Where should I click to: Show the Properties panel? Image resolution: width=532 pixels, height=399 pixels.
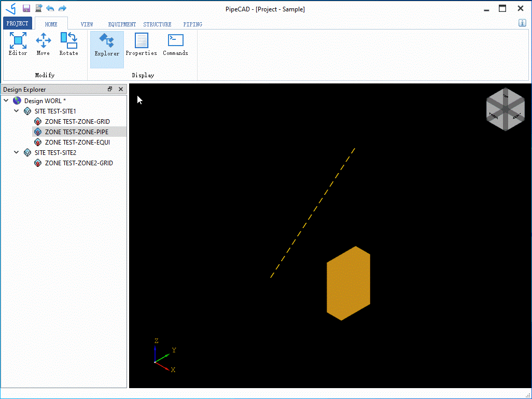tap(141, 44)
